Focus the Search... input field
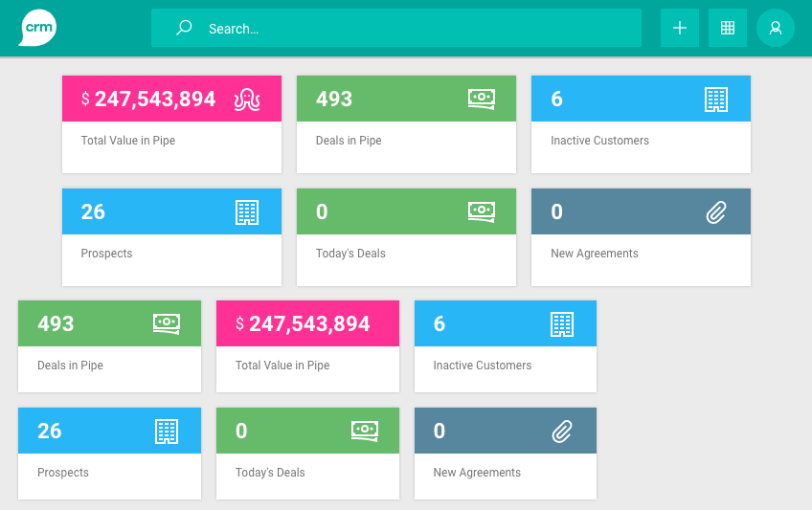 pyautogui.click(x=412, y=29)
